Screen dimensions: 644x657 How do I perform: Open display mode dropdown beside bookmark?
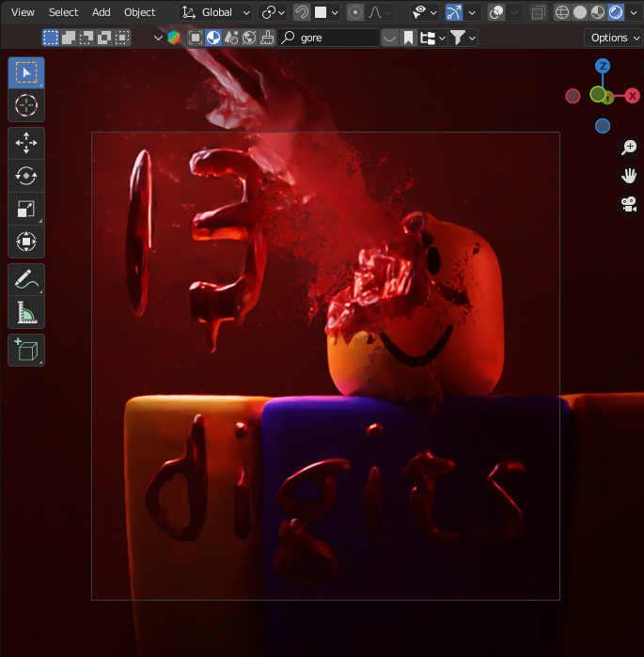(432, 38)
